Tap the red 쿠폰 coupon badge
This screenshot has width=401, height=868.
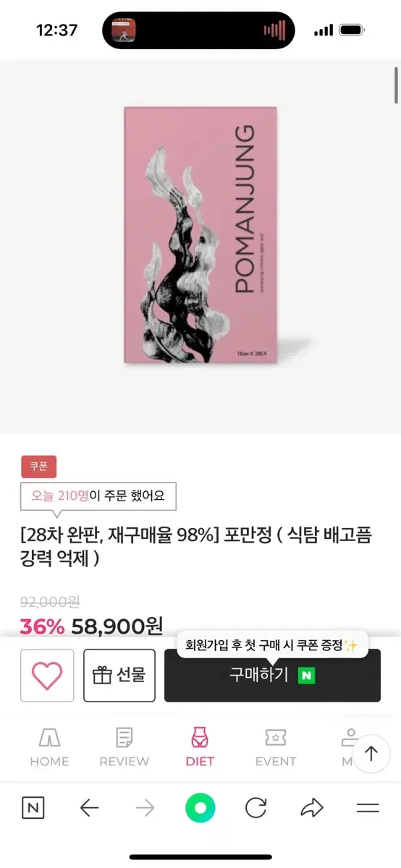tap(38, 467)
